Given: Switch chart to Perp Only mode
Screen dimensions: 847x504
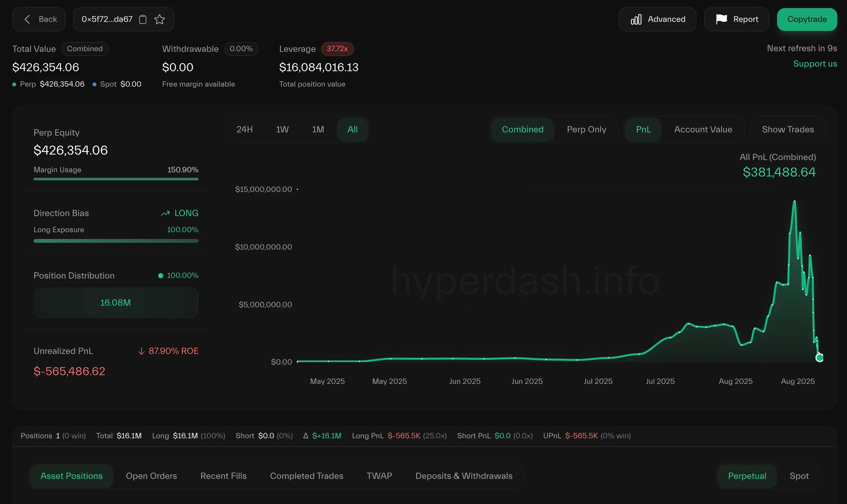Looking at the screenshot, I should click(586, 129).
